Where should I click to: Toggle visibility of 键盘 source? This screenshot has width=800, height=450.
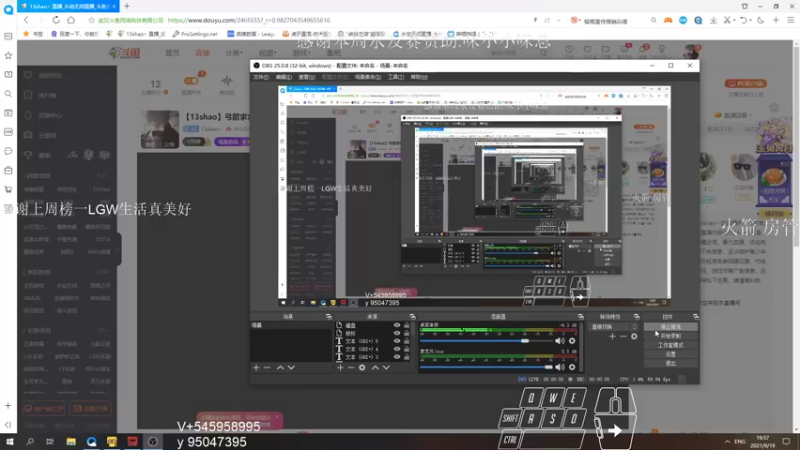click(x=396, y=325)
